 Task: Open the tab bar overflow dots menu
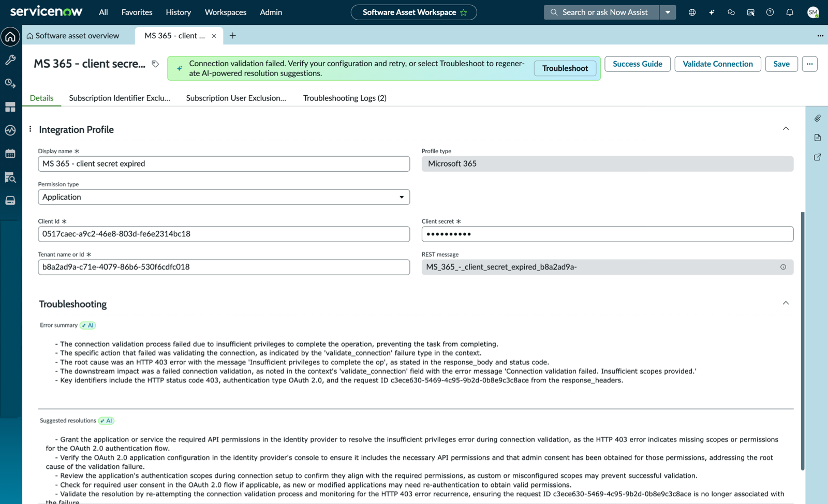point(820,36)
